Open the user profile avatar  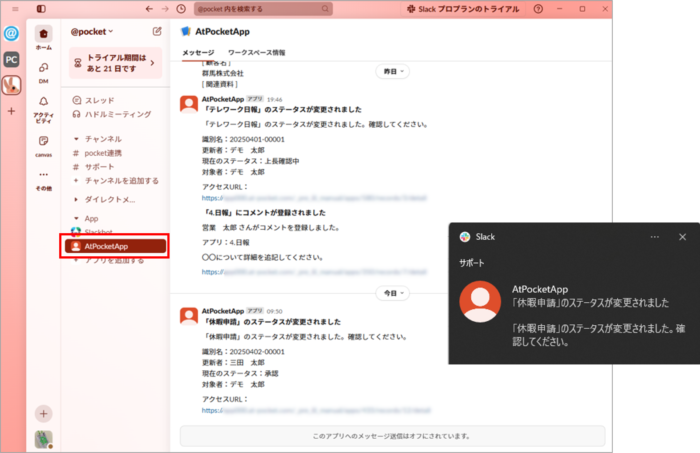tap(43, 440)
